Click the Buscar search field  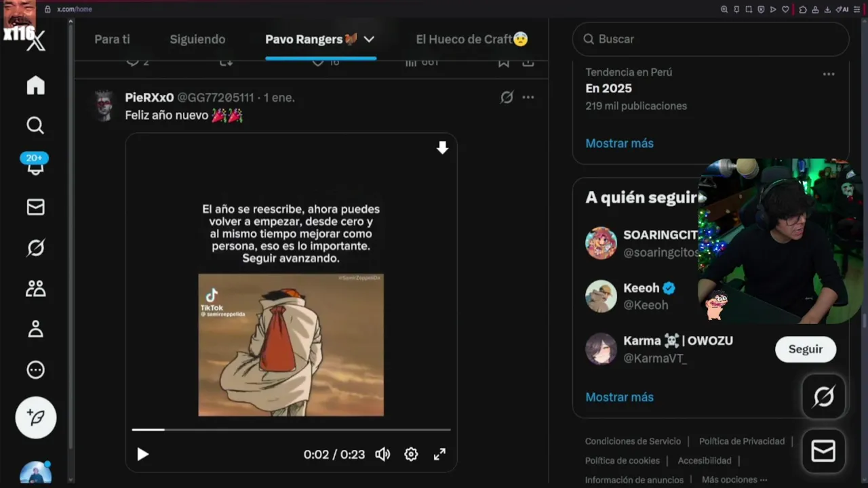[x=711, y=39]
